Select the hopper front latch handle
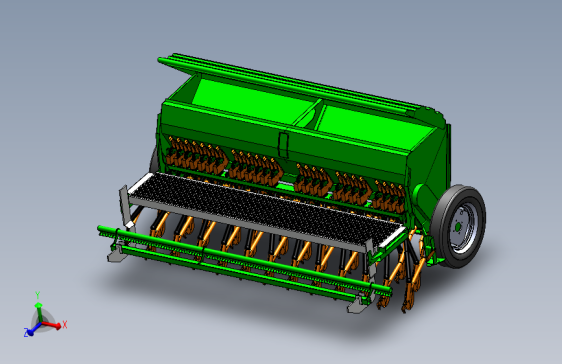This screenshot has height=364, width=562. click(283, 145)
